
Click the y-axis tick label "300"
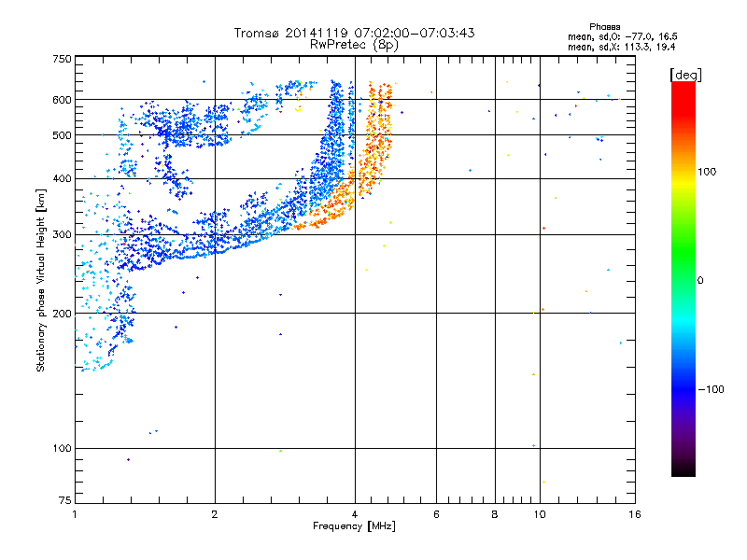pos(62,234)
